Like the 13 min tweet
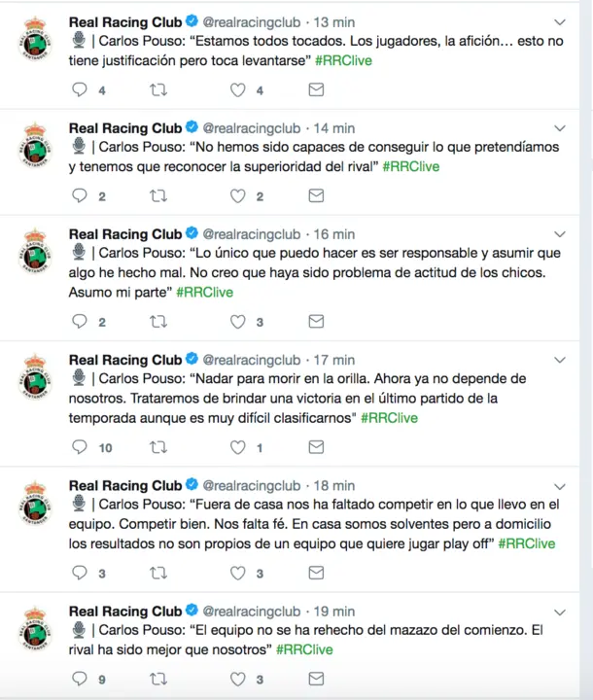Image resolution: width=593 pixels, height=700 pixels. (x=237, y=90)
